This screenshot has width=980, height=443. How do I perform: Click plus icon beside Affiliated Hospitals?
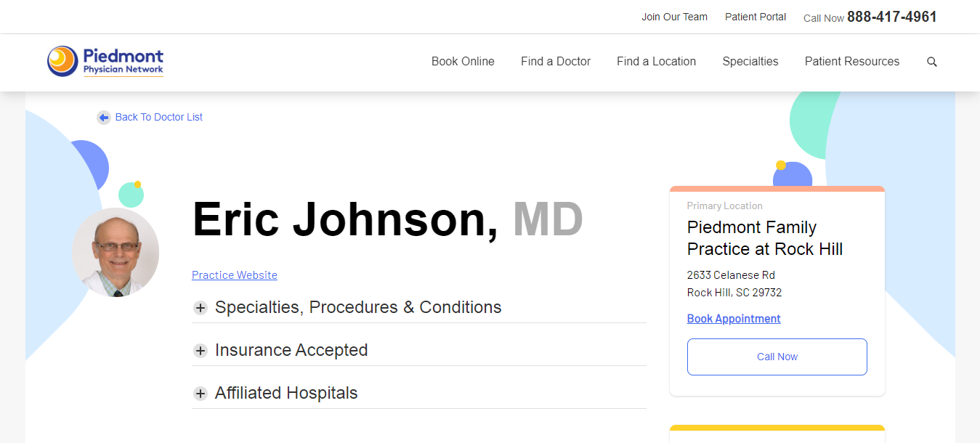click(201, 394)
